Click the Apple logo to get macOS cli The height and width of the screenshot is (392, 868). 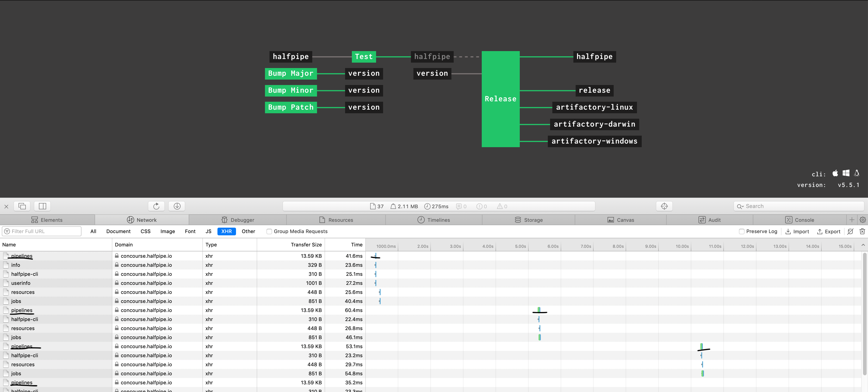coord(835,173)
